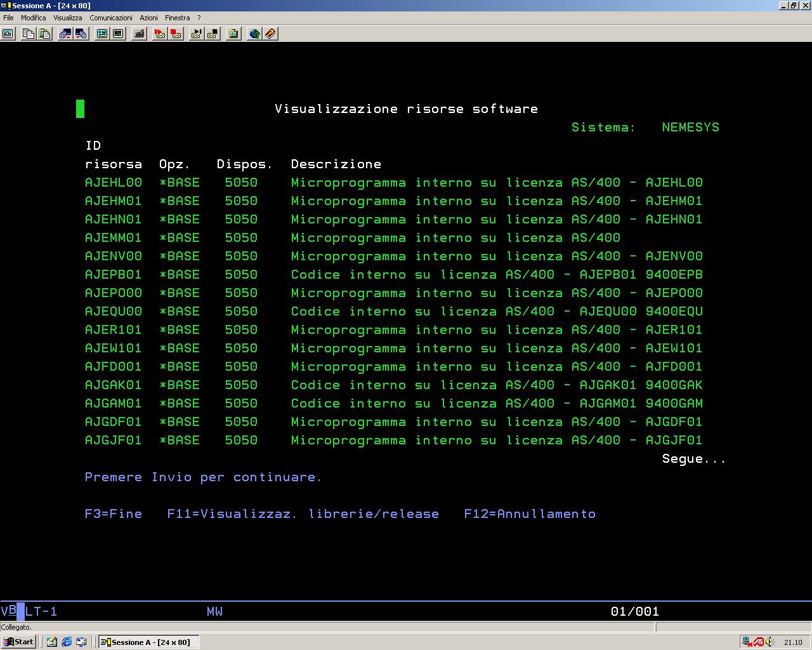Click the red ATI tray icon
Image resolution: width=812 pixels, height=650 pixels.
click(759, 642)
